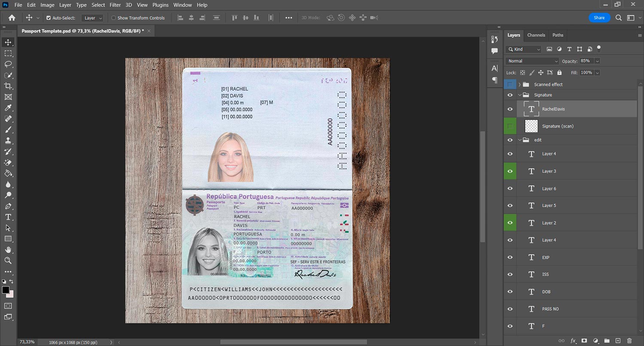Screen dimensions: 644x346
Task: Click the blue Share button
Action: point(599,18)
